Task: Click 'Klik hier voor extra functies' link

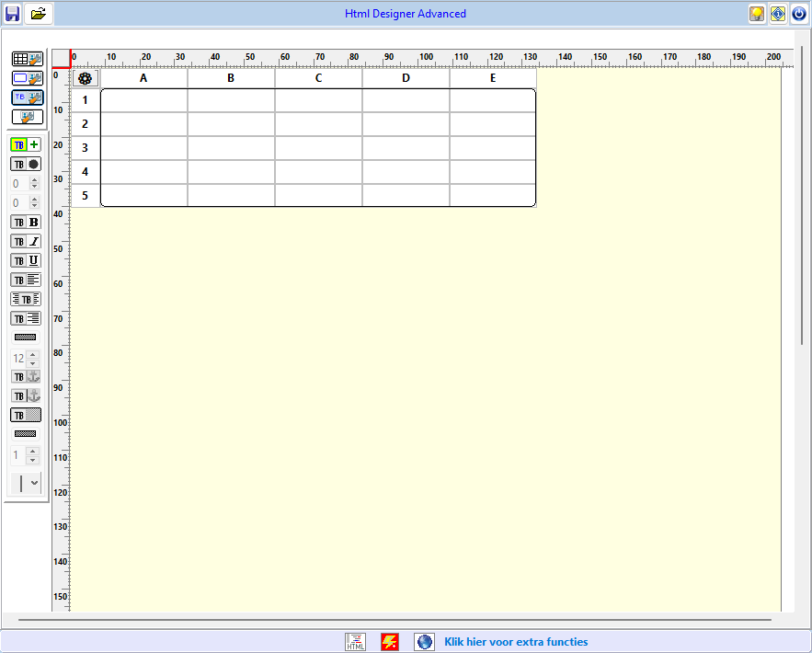Action: coord(516,642)
